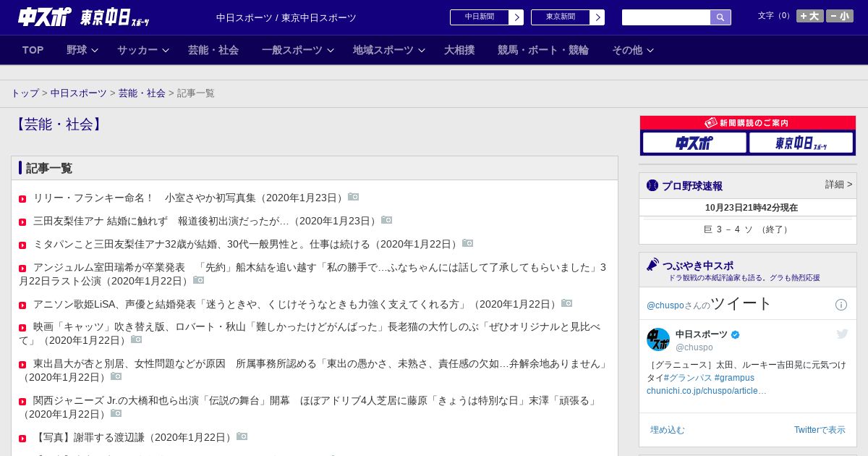Click camera icon after 渡辺謙 article
The image size is (868, 456).
[x=242, y=436]
